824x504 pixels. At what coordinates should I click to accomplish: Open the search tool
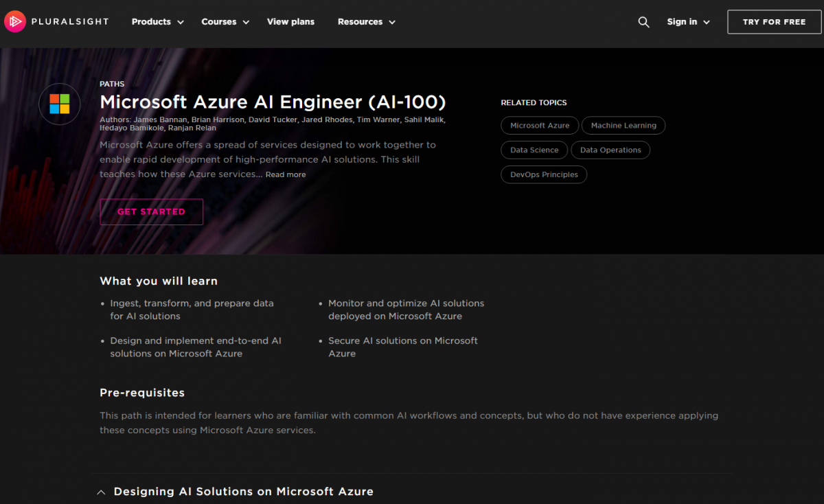click(643, 21)
